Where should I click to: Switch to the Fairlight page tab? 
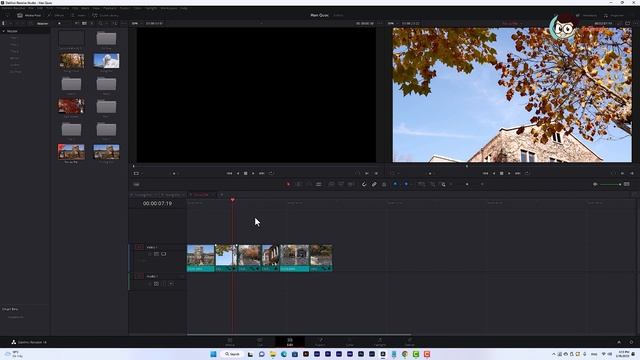click(x=380, y=342)
